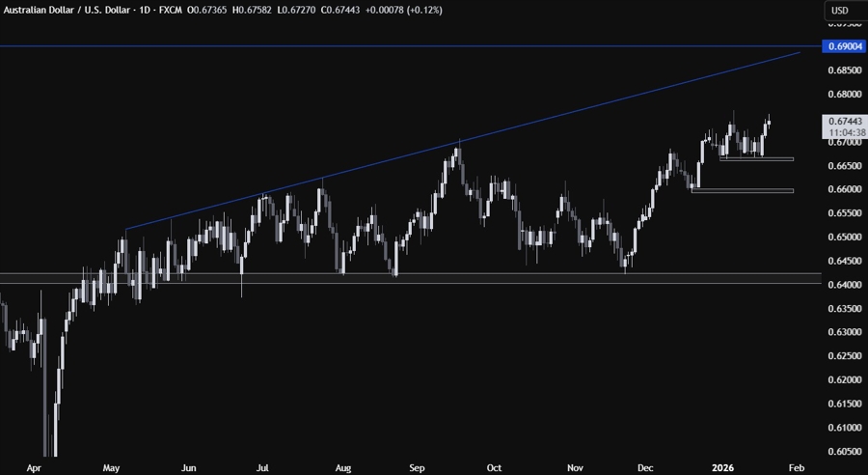Select the lower gray horizontal line at 0.64000

tap(410, 283)
